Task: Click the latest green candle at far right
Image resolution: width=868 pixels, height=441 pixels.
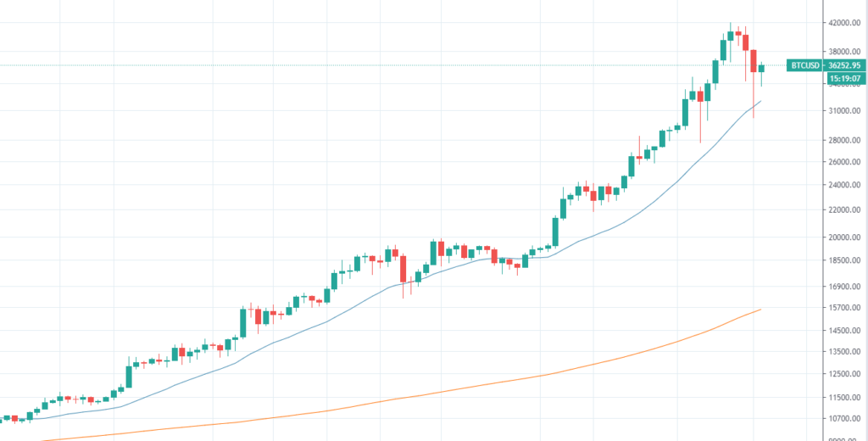Action: click(x=762, y=68)
